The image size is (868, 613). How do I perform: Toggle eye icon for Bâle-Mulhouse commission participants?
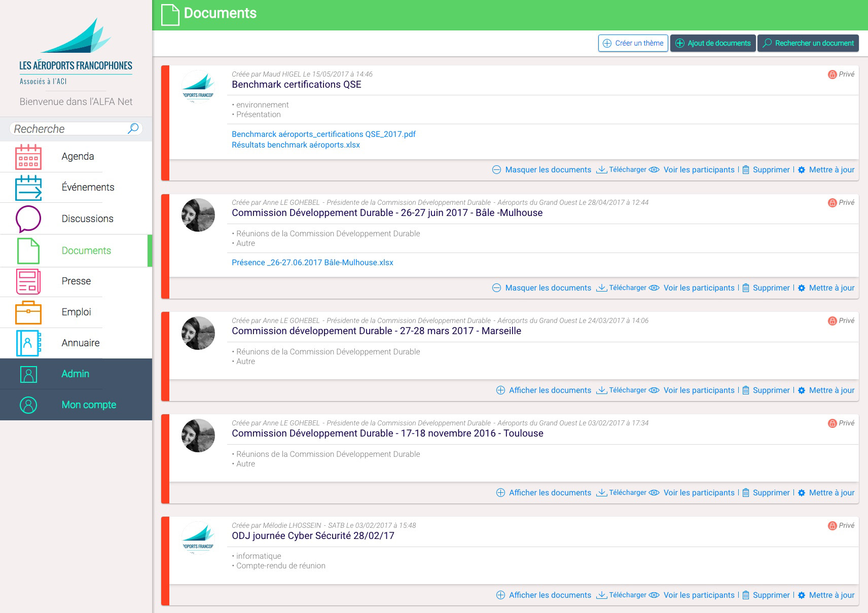tap(654, 288)
